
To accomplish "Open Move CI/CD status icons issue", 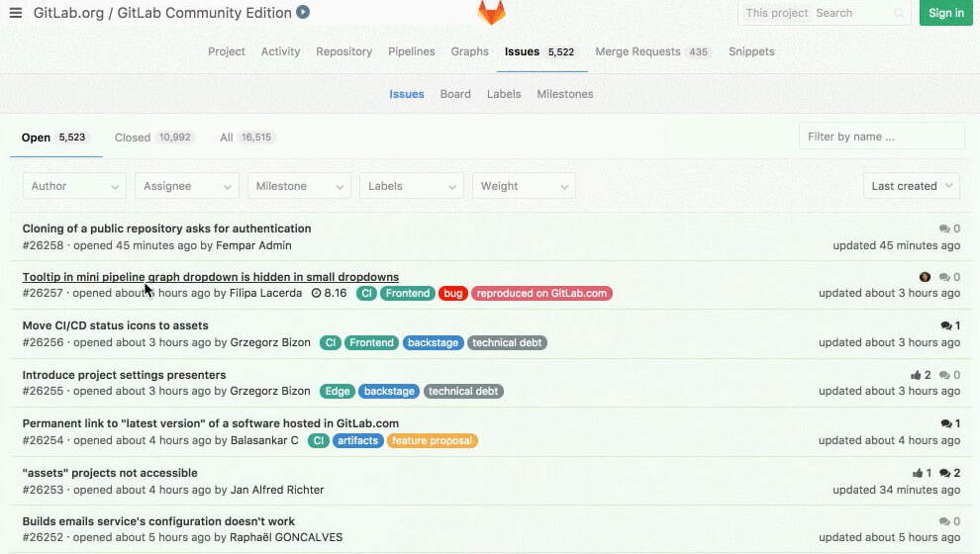I will (x=116, y=325).
